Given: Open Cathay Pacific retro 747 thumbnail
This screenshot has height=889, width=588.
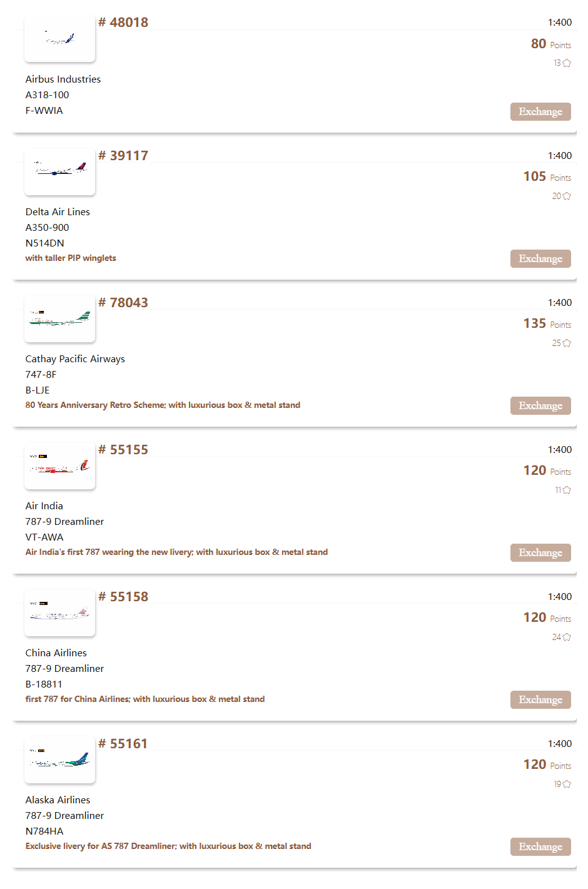Looking at the screenshot, I should coord(60,318).
